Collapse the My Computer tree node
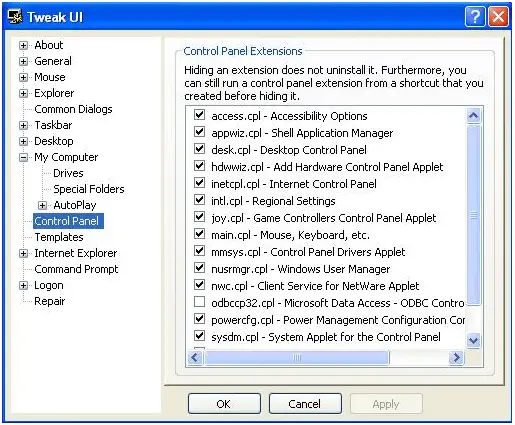The image size is (515, 425). click(23, 157)
